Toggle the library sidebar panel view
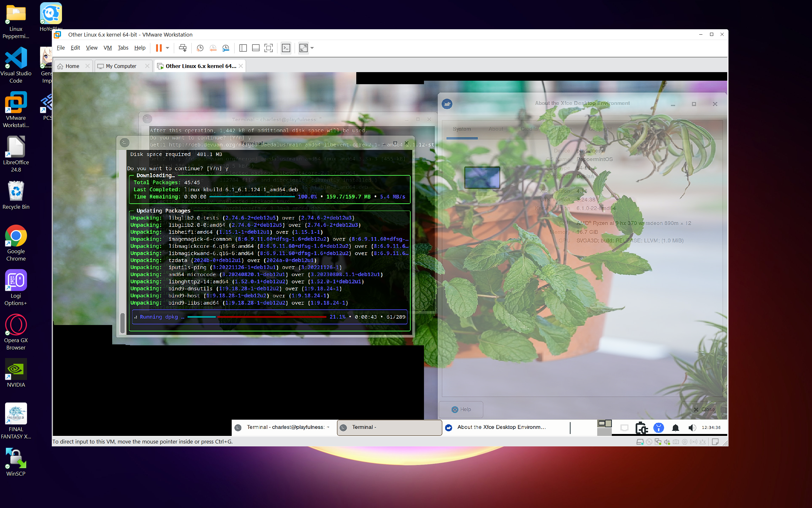Image resolution: width=812 pixels, height=508 pixels. (243, 48)
